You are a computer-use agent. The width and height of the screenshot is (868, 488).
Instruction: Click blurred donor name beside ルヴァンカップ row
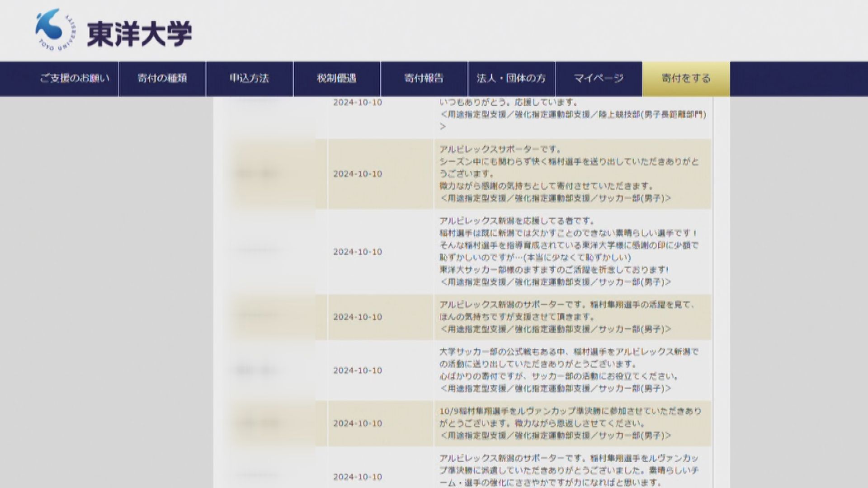258,423
